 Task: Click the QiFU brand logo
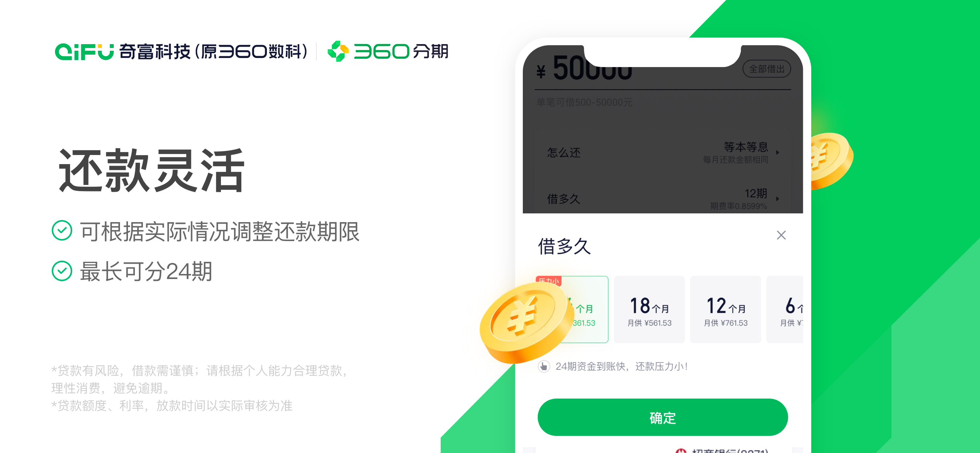click(84, 52)
